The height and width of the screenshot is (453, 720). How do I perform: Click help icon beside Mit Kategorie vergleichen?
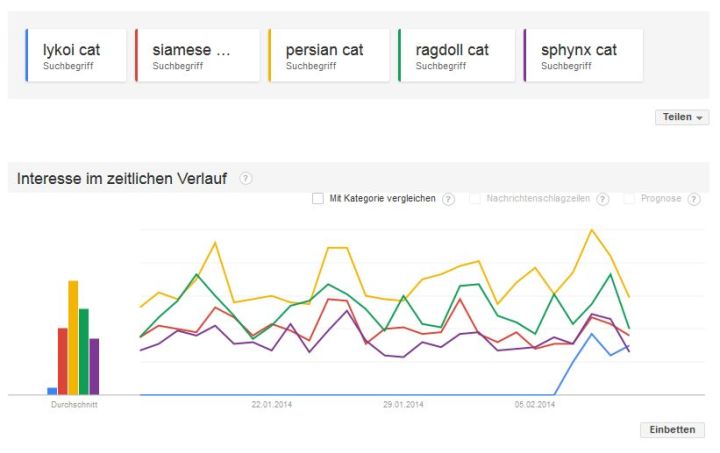pos(448,199)
